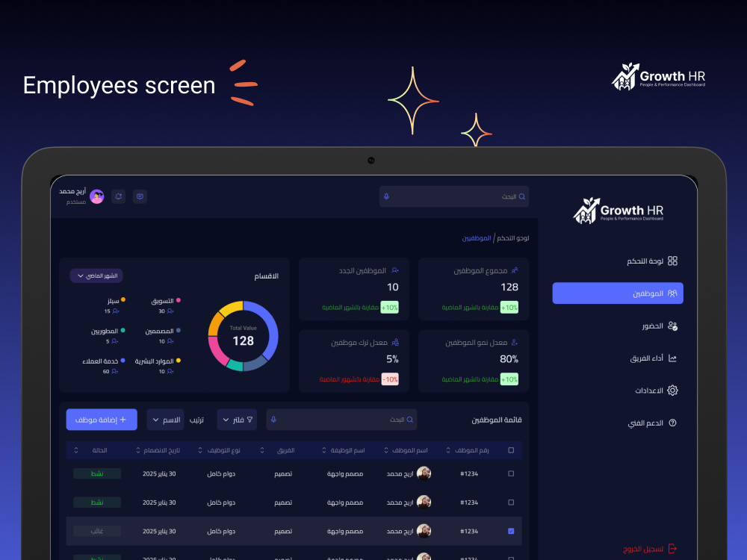The width and height of the screenshot is (747, 560).
Task: Click the إضافة موظف button
Action: pos(102,420)
